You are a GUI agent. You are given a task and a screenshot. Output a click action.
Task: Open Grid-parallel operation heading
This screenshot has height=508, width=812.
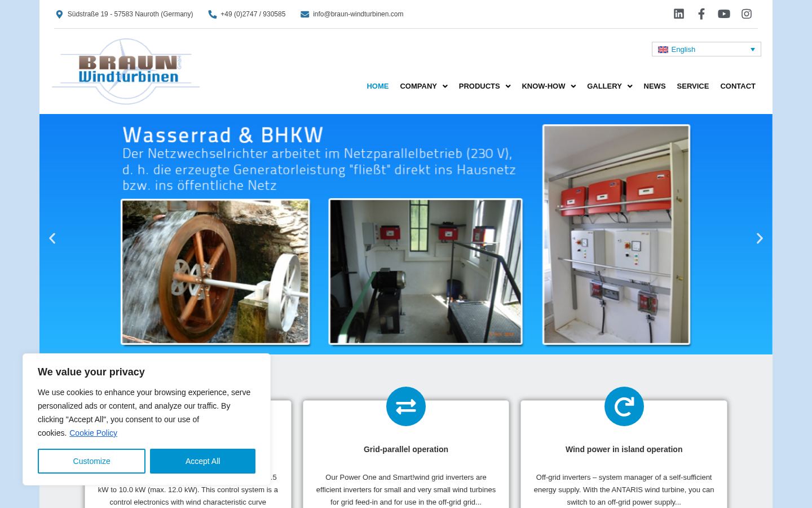pos(406,449)
